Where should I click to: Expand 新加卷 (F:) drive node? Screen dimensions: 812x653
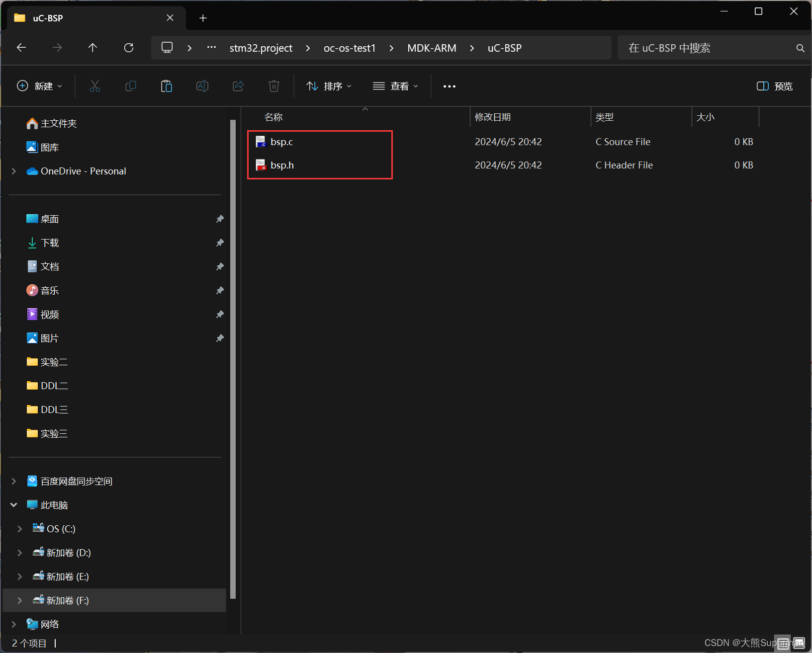[x=20, y=600]
